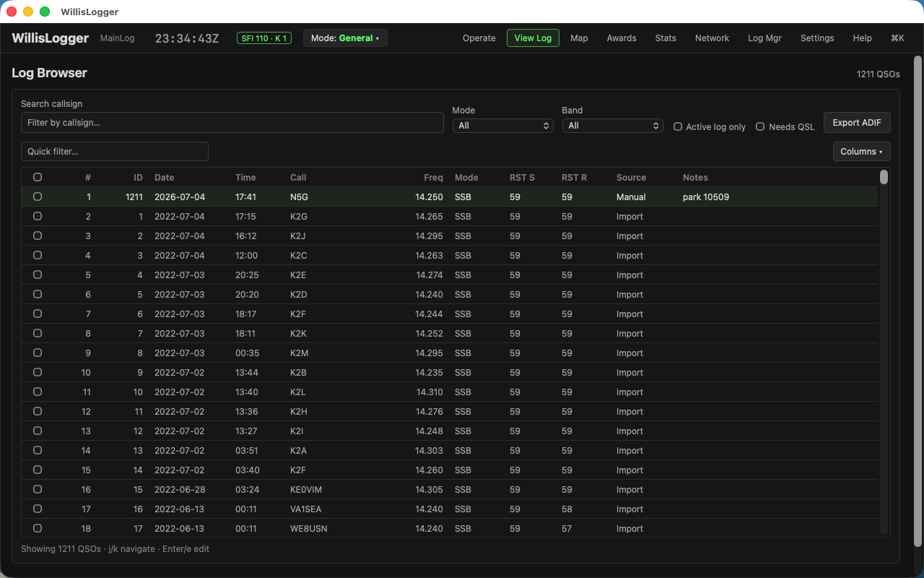Image resolution: width=924 pixels, height=578 pixels.
Task: Open the Mode filter select set to All
Action: coord(503,126)
